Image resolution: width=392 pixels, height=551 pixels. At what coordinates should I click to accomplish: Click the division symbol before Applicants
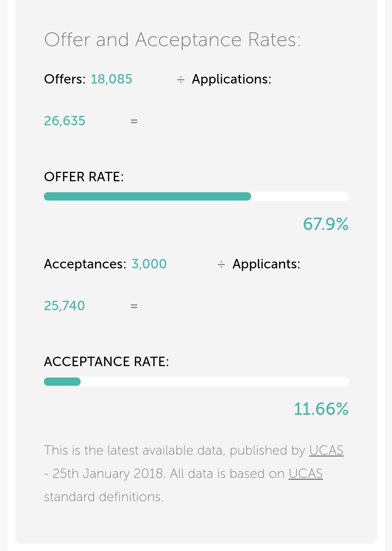pyautogui.click(x=221, y=264)
